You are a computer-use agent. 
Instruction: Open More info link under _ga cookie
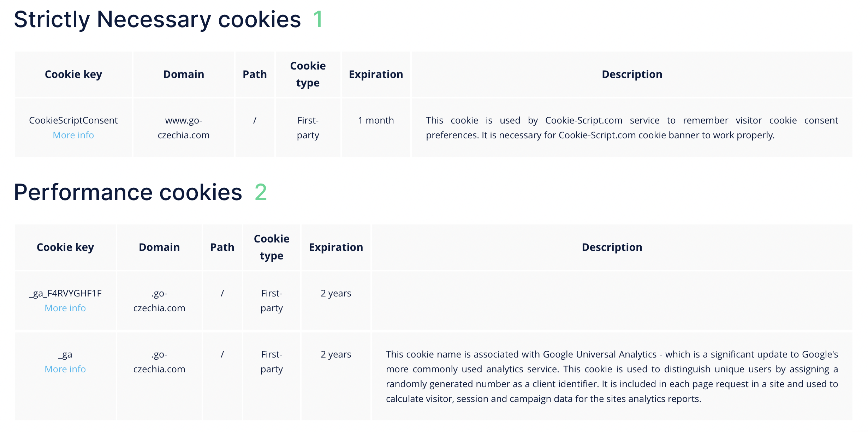click(x=65, y=369)
